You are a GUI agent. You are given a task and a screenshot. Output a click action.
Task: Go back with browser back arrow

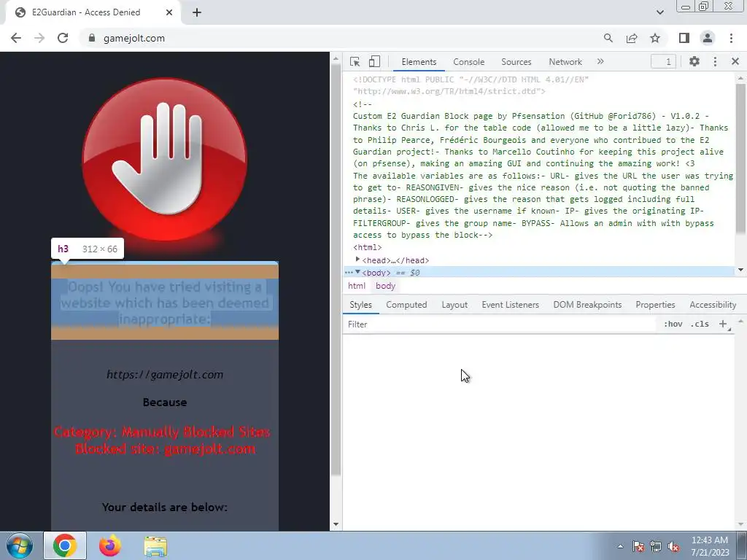pyautogui.click(x=16, y=38)
